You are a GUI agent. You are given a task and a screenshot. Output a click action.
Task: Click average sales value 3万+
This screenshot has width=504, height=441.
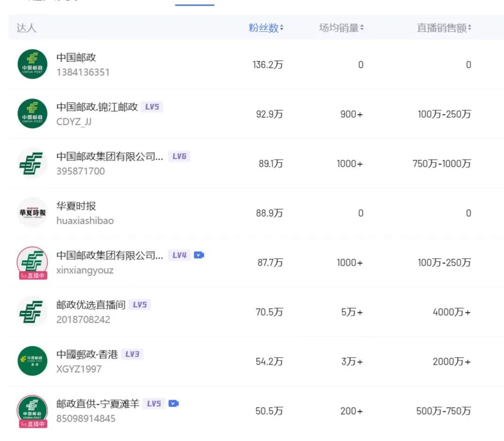click(x=352, y=362)
